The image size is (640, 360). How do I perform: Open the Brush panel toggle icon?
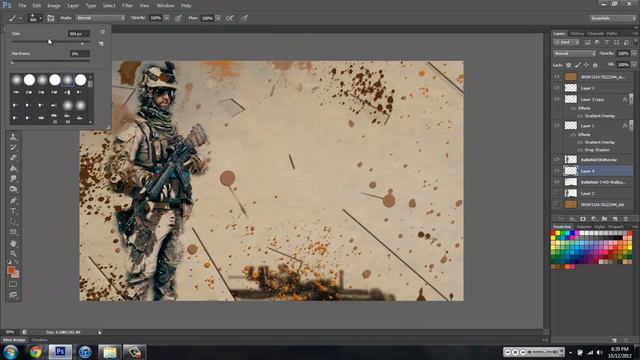coord(51,18)
